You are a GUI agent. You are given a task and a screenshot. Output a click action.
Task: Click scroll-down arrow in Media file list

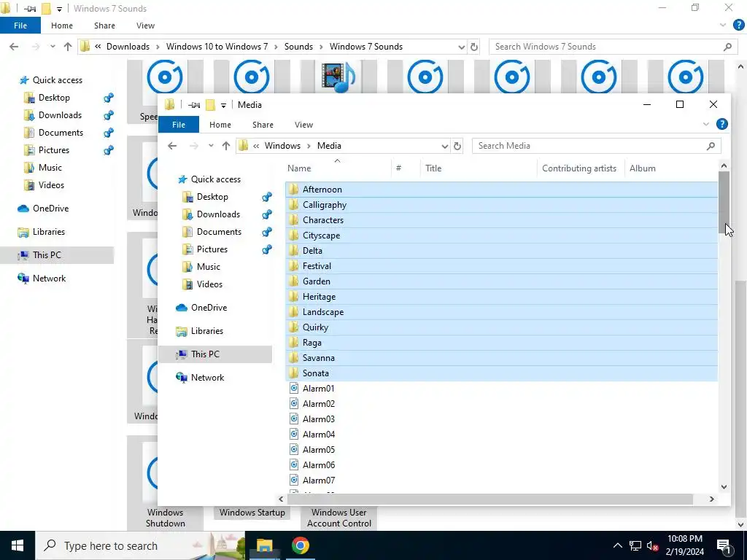[724, 486]
